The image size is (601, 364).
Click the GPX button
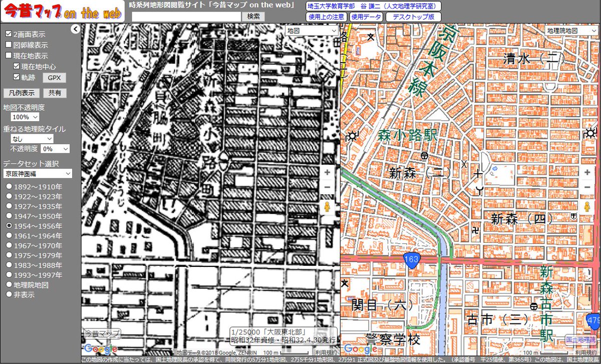click(54, 78)
